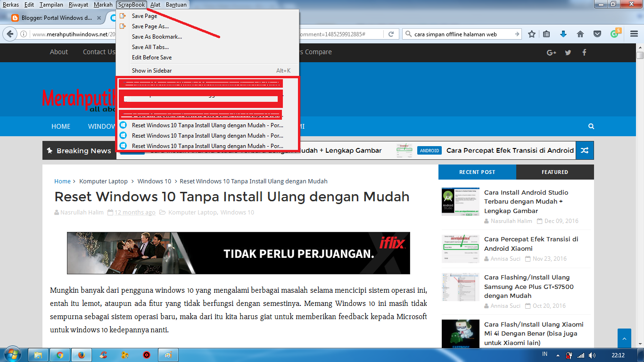Open the Alat menu
644x362 pixels.
click(155, 5)
